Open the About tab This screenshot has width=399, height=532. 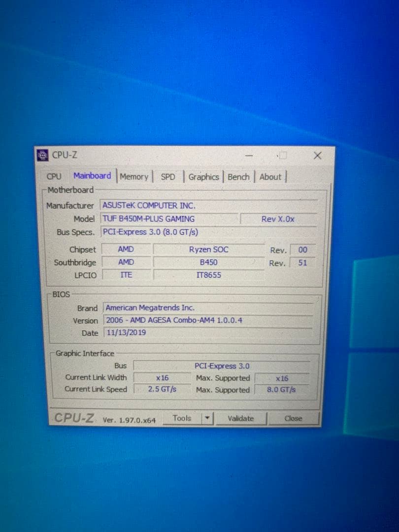[269, 176]
